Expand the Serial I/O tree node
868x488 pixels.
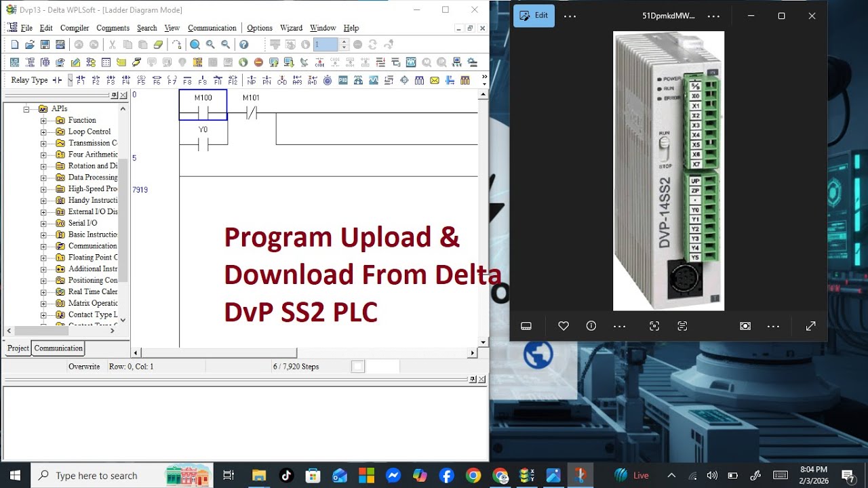[43, 223]
